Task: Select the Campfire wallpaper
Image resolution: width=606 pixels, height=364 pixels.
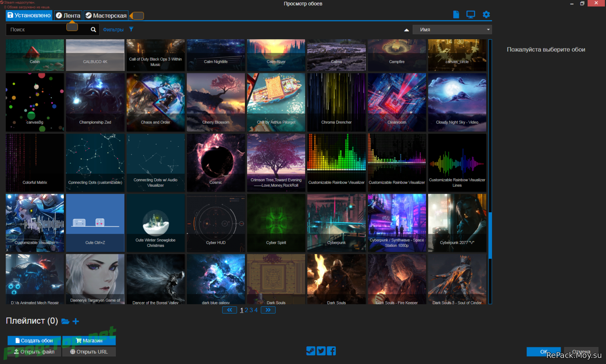Action: click(397, 55)
